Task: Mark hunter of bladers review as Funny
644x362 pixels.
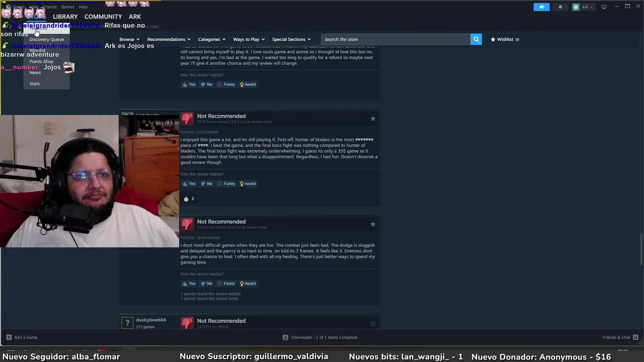Action: (x=226, y=184)
